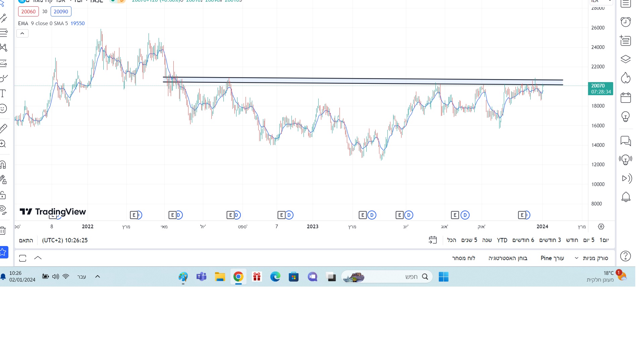This screenshot has height=362, width=644.
Task: Expand the bottom panel with up chevron
Action: coord(38,258)
